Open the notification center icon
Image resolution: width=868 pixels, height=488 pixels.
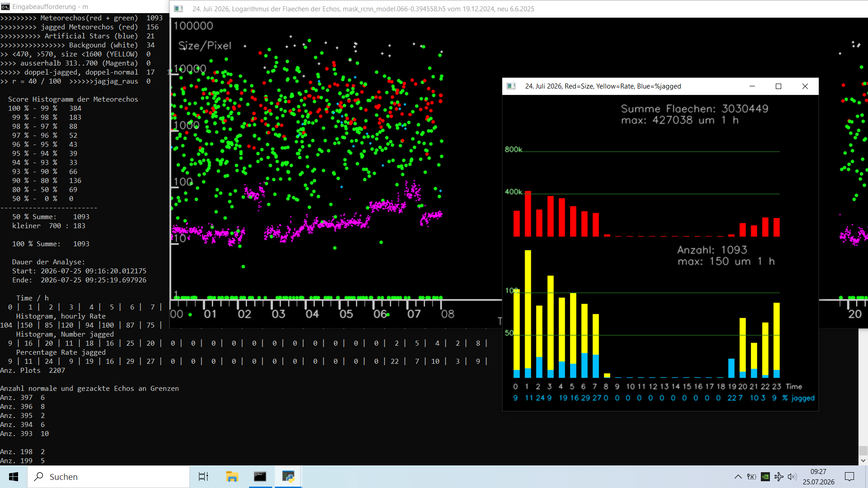849,477
